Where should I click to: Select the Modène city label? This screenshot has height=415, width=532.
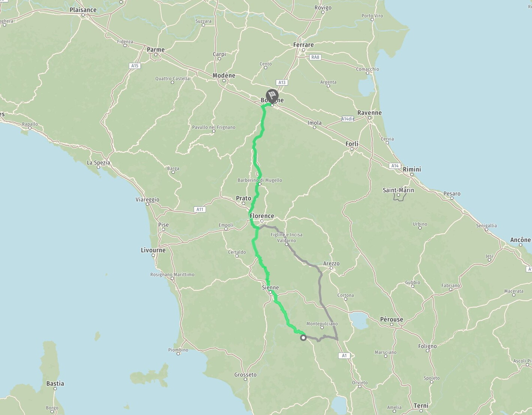224,75
